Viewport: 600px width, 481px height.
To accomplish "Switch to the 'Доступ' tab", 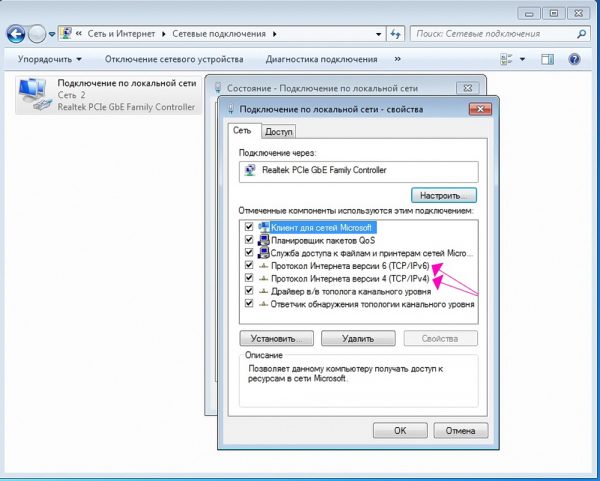I will tap(279, 132).
